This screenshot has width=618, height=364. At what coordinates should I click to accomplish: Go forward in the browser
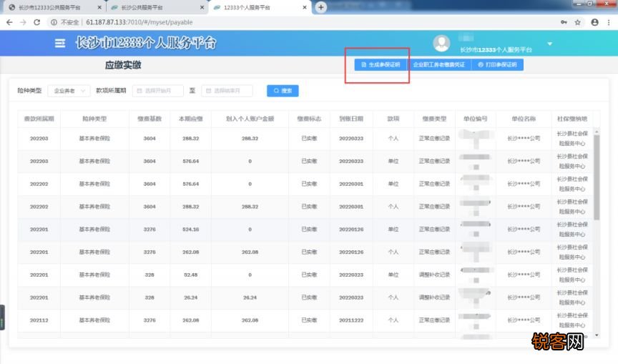click(x=24, y=22)
